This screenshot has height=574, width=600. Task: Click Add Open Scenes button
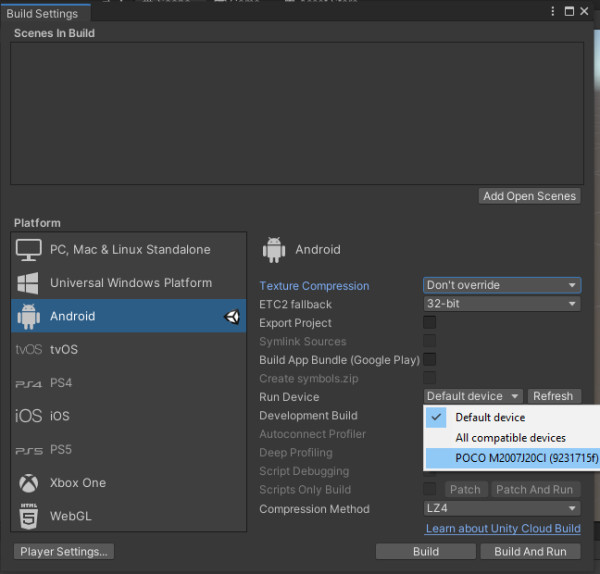pos(530,196)
